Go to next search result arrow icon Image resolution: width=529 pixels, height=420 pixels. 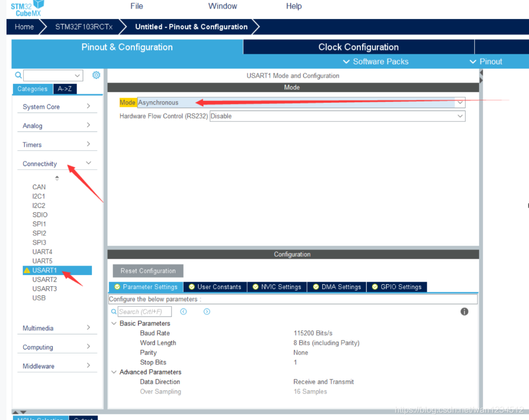(x=207, y=312)
